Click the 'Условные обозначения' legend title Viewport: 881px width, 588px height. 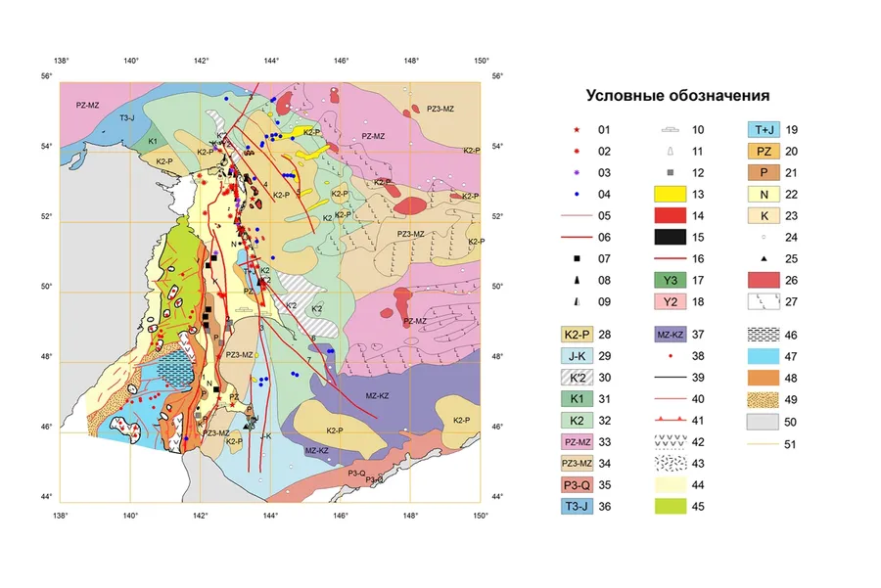tap(677, 96)
